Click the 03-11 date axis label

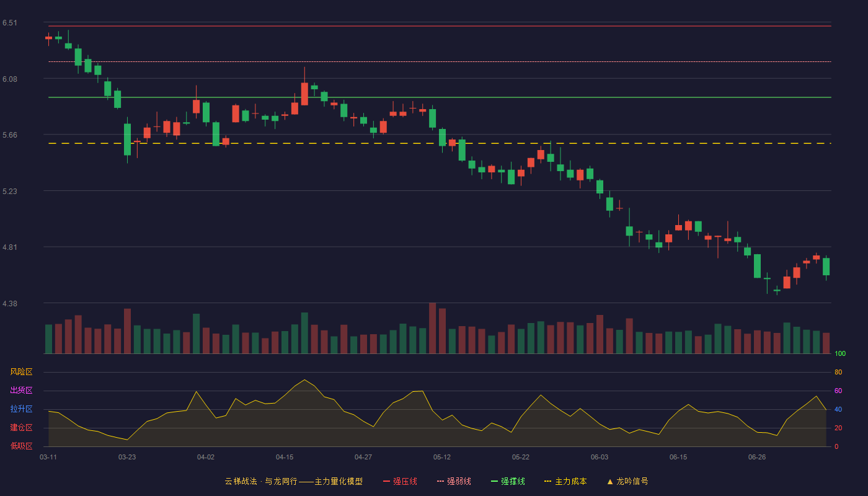click(x=48, y=457)
